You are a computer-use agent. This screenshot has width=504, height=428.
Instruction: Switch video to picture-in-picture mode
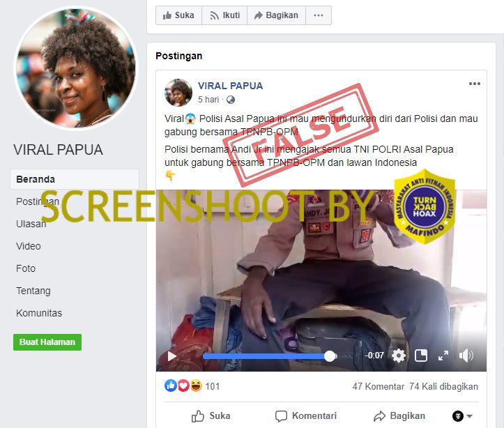(x=421, y=356)
